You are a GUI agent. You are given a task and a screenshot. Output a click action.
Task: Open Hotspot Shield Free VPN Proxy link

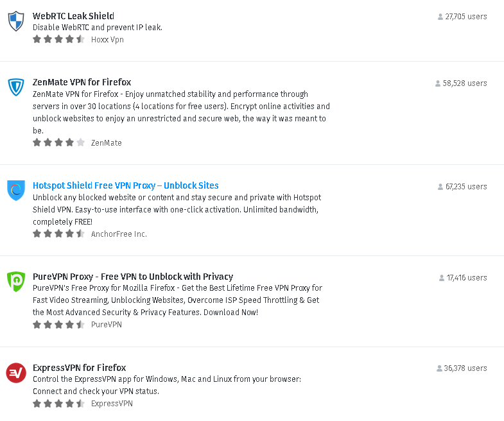point(126,185)
